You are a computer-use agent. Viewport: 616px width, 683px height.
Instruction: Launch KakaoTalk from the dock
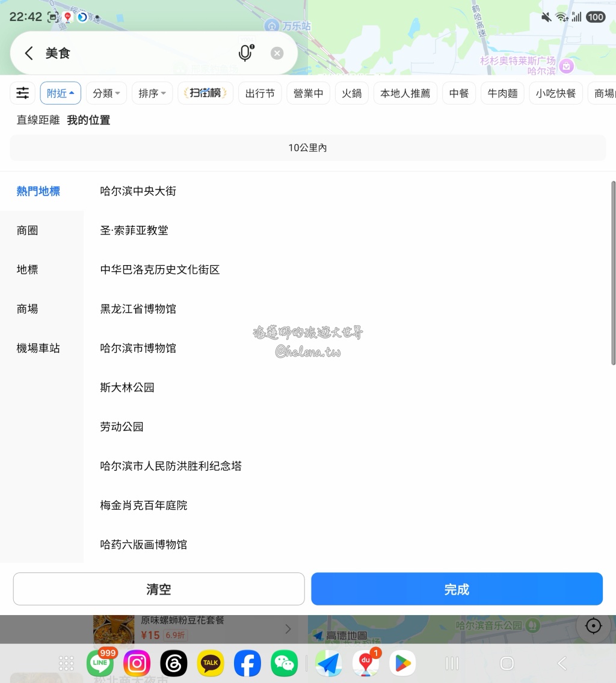(211, 663)
